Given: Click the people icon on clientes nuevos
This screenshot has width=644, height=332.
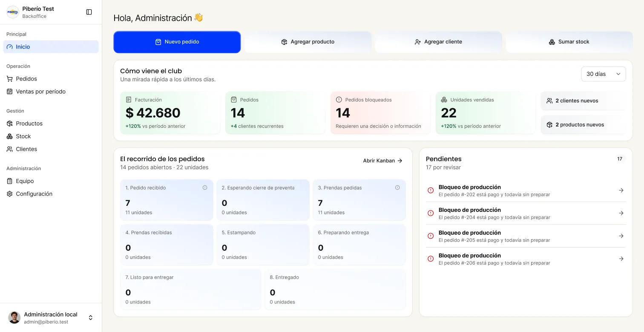Looking at the screenshot, I should [549, 101].
